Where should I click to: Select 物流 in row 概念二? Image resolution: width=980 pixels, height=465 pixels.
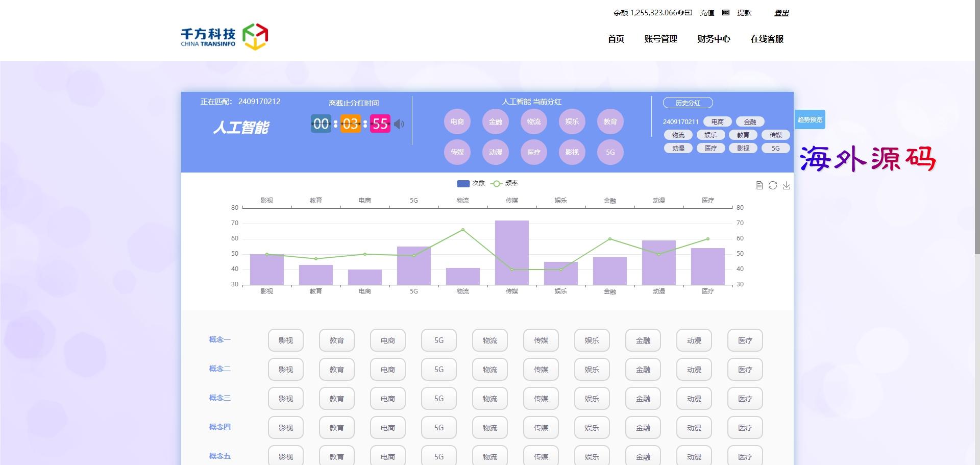(x=490, y=370)
